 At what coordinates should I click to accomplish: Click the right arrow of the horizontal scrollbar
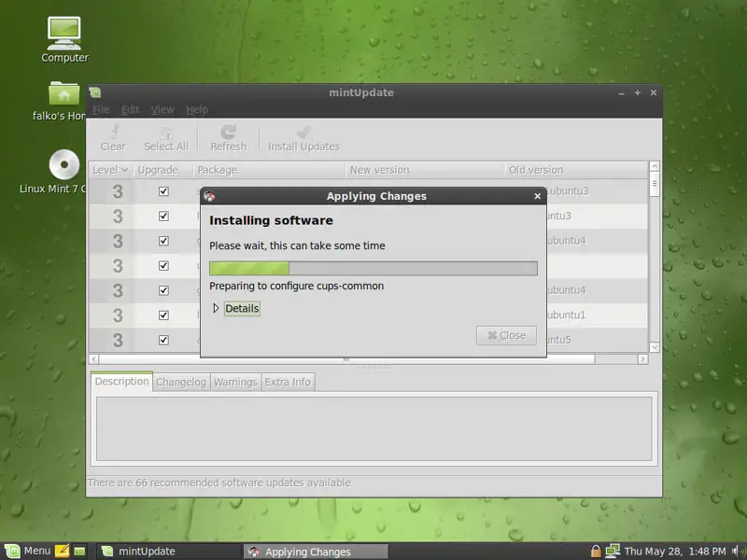pyautogui.click(x=642, y=359)
